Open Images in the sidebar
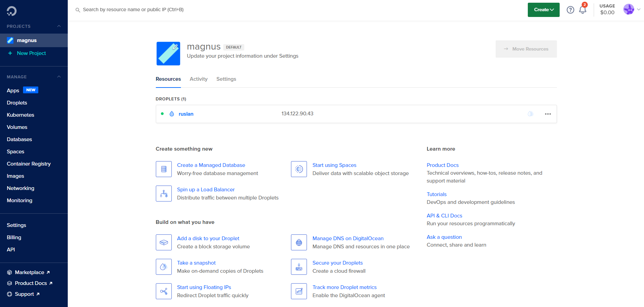This screenshot has width=644, height=307. click(15, 176)
